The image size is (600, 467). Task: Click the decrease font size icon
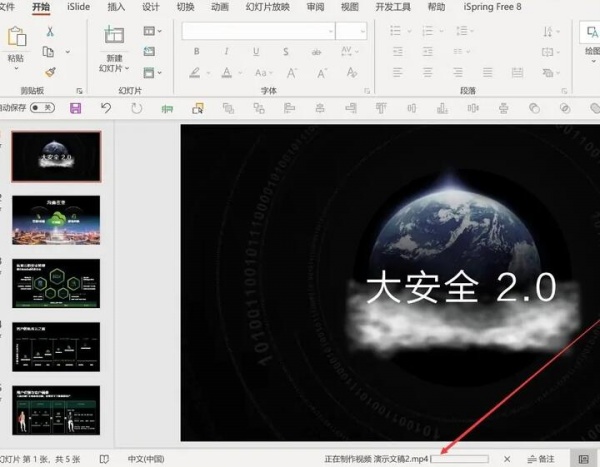[x=322, y=72]
